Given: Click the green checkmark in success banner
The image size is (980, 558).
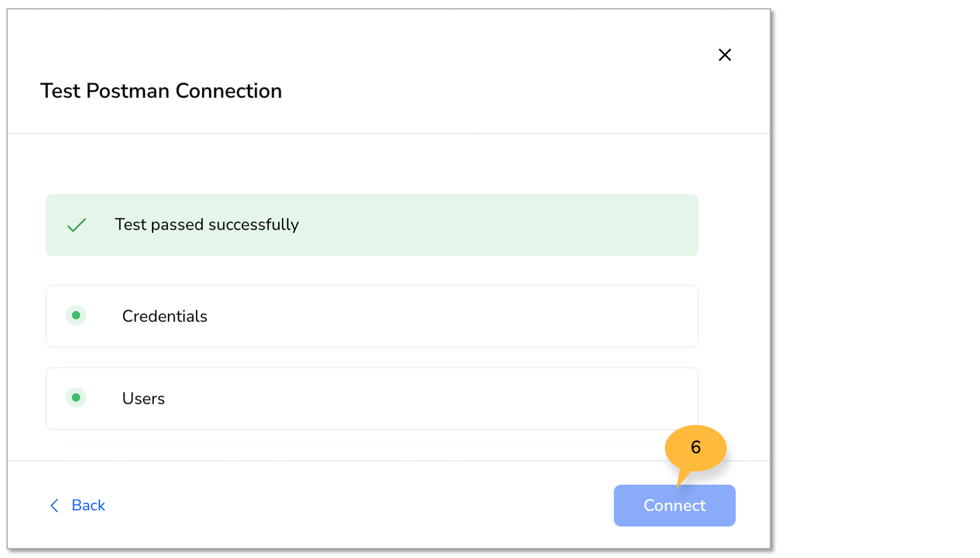Looking at the screenshot, I should coord(77,225).
